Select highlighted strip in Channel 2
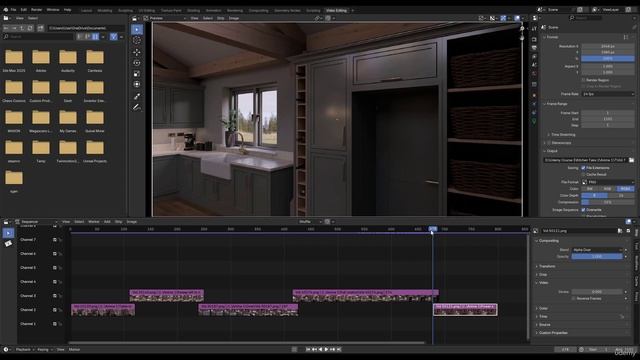Image resolution: width=640 pixels, height=360 pixels. coord(465,309)
